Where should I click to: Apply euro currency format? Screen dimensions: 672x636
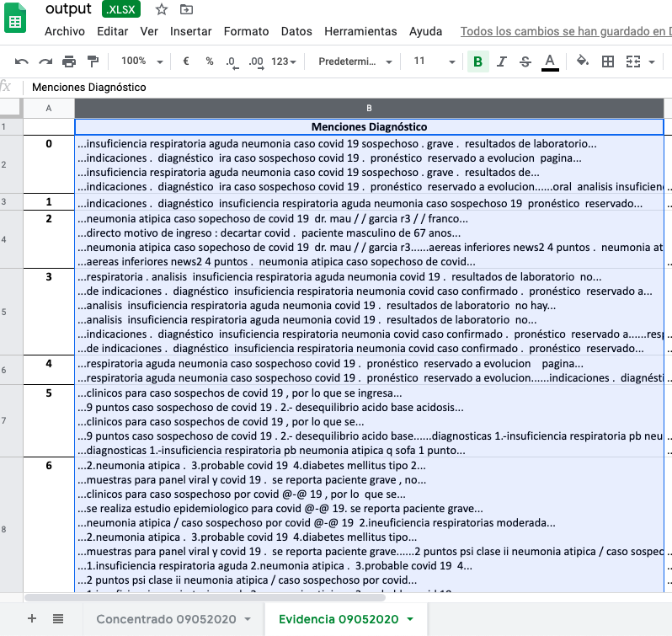pyautogui.click(x=186, y=61)
